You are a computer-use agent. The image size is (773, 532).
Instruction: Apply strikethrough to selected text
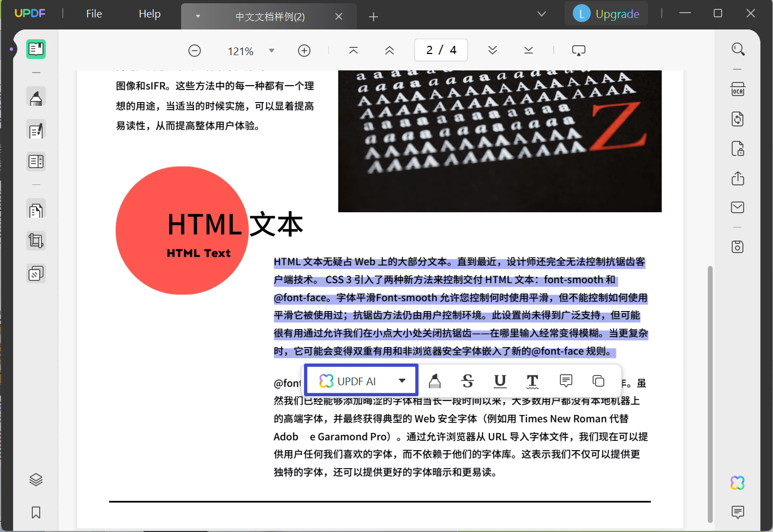468,380
